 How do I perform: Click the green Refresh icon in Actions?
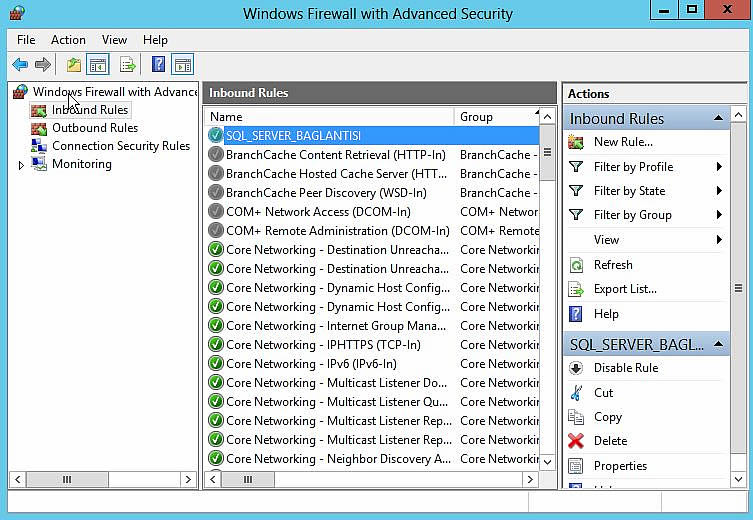coord(576,265)
